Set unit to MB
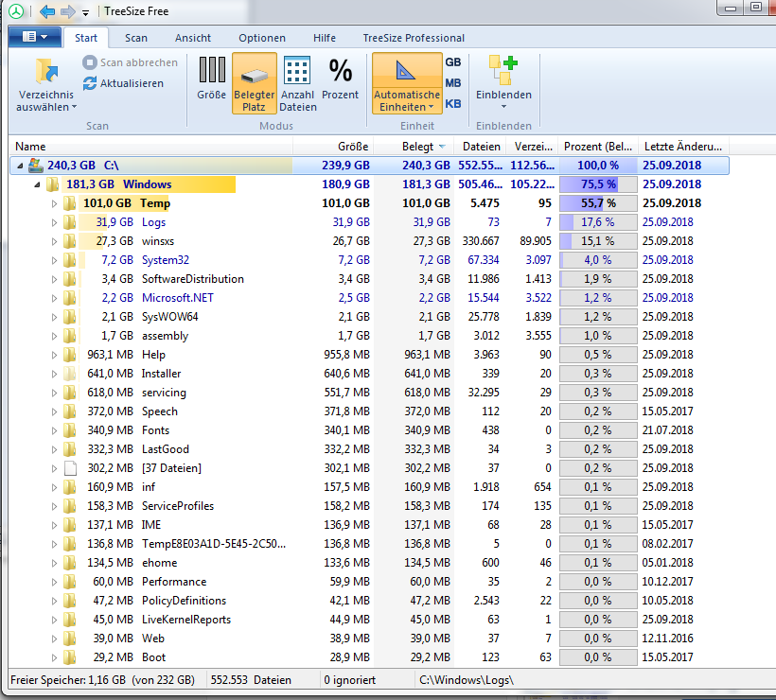Screen dimensions: 776x700 453,83
